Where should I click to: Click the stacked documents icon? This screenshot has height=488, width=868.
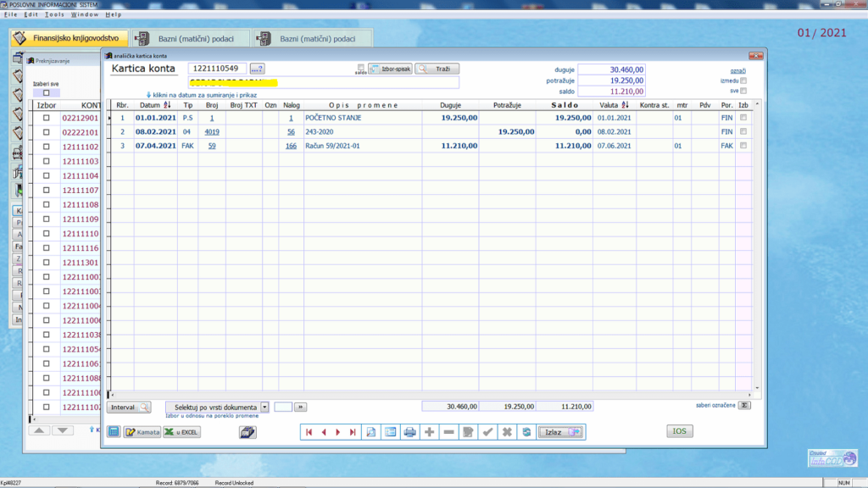(248, 432)
